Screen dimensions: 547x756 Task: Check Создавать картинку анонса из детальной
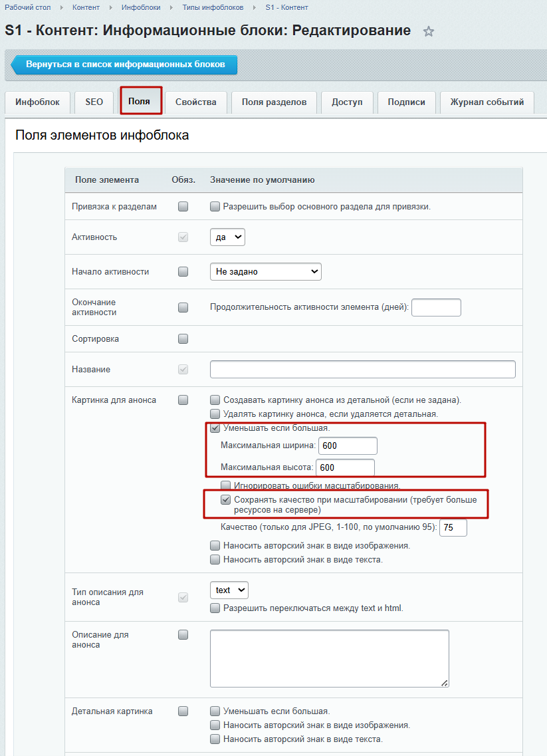215,400
